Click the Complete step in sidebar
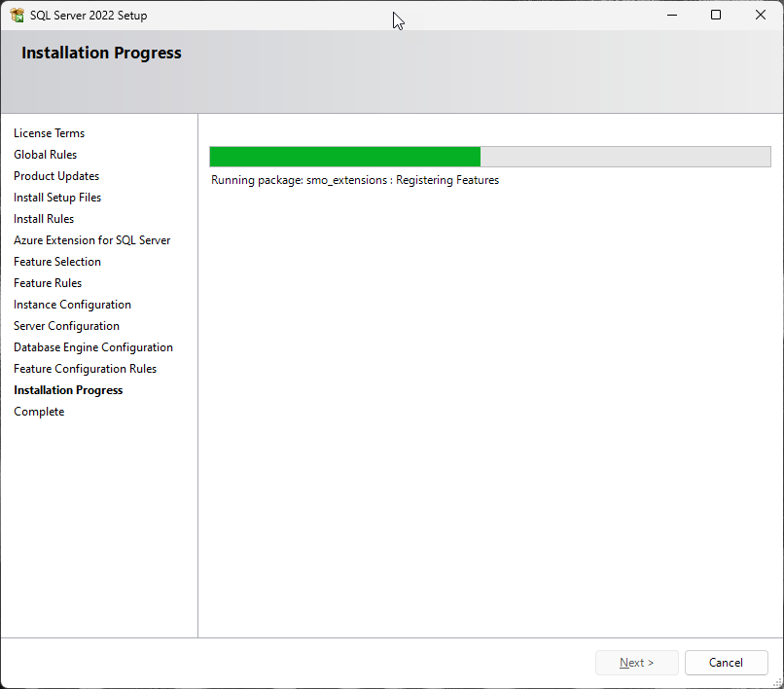This screenshot has width=784, height=689. (39, 412)
